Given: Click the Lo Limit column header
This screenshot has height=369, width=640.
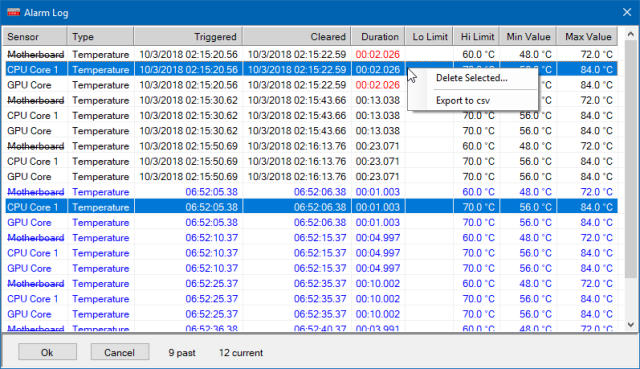Looking at the screenshot, I should click(x=429, y=37).
